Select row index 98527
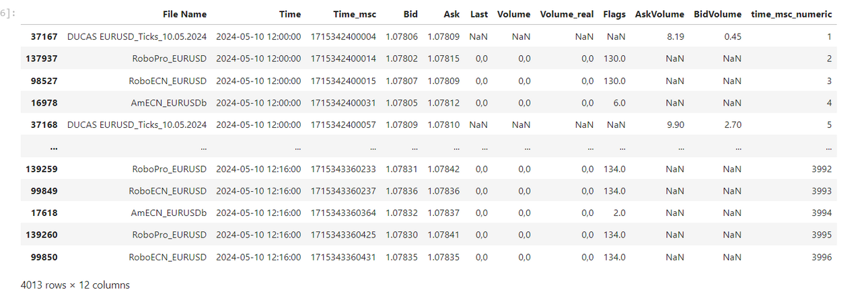 click(44, 81)
